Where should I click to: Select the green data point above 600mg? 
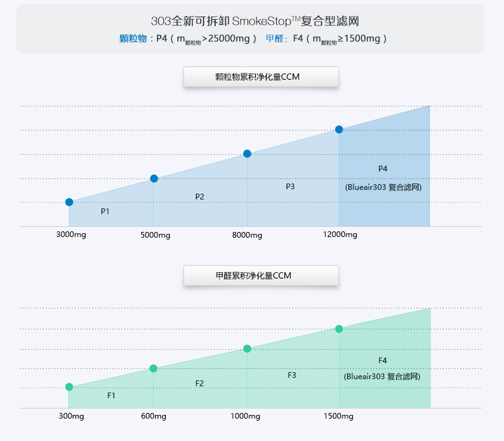click(153, 368)
